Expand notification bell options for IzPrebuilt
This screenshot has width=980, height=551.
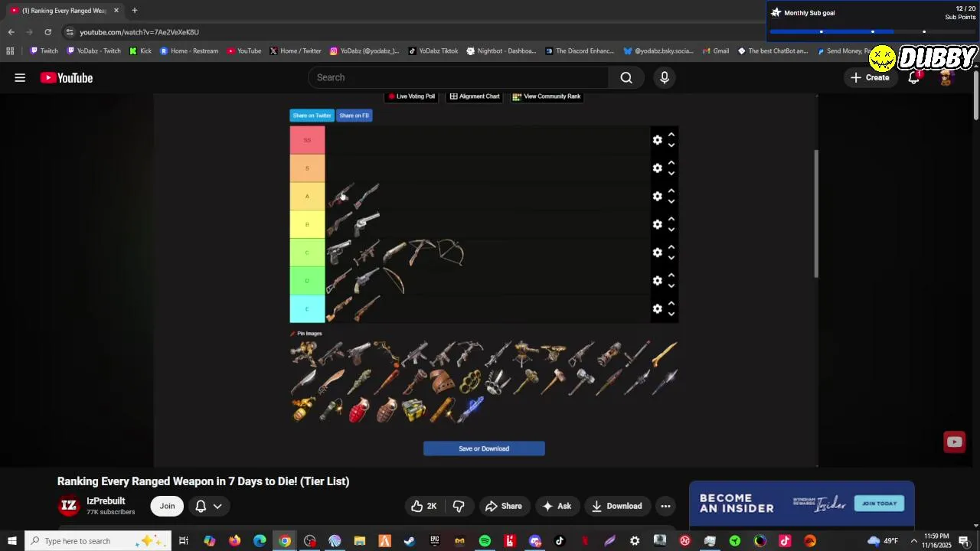point(208,506)
